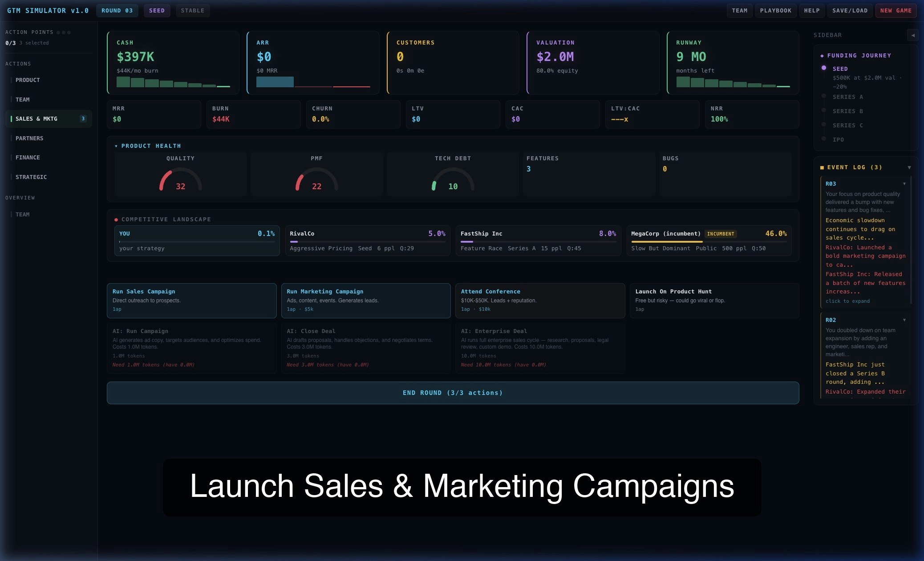Toggle the Attend Conference action card
The width and height of the screenshot is (924, 561).
point(539,300)
